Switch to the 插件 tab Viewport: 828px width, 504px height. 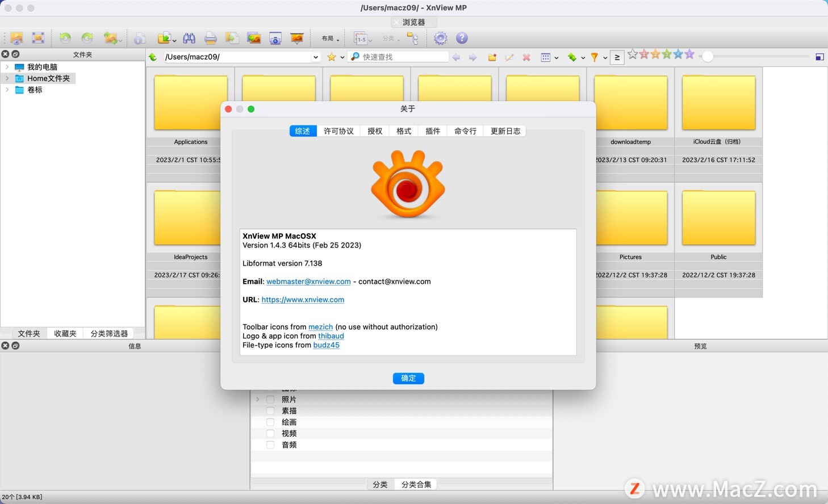(433, 131)
